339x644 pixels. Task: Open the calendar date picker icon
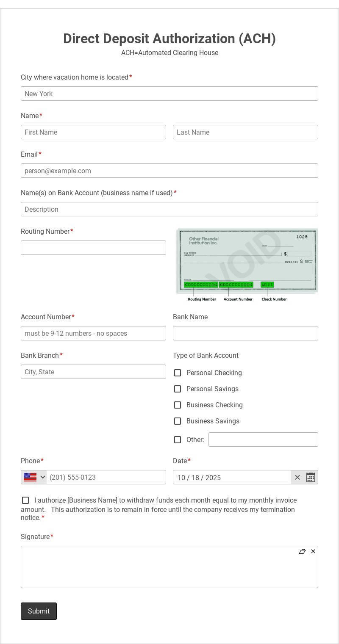[x=311, y=477]
